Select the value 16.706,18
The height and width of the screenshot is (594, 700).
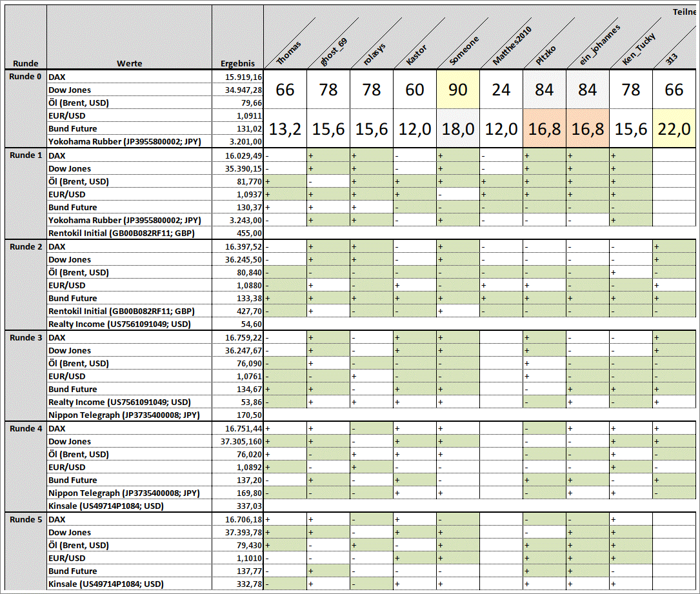click(x=243, y=519)
